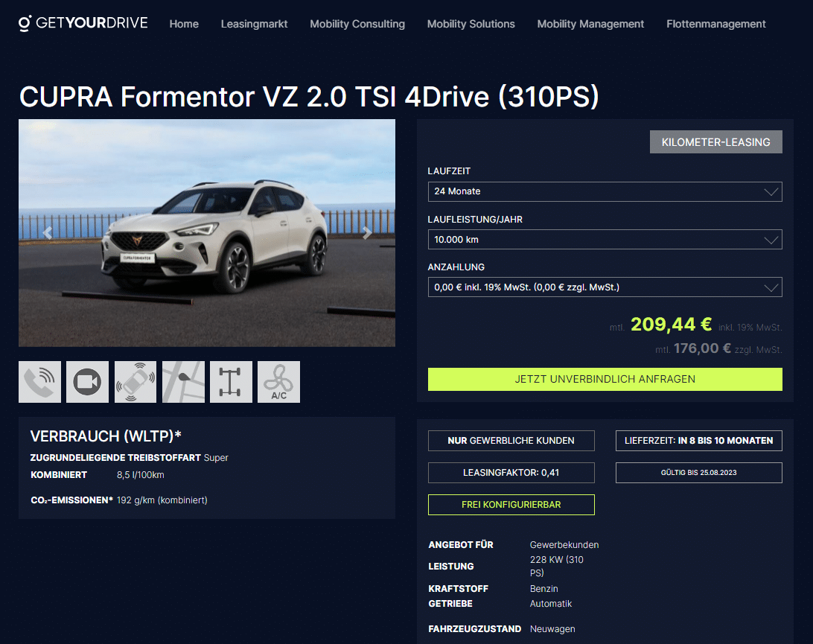The image size is (813, 644).
Task: Click the 209,44 € monthly price
Action: (x=671, y=325)
